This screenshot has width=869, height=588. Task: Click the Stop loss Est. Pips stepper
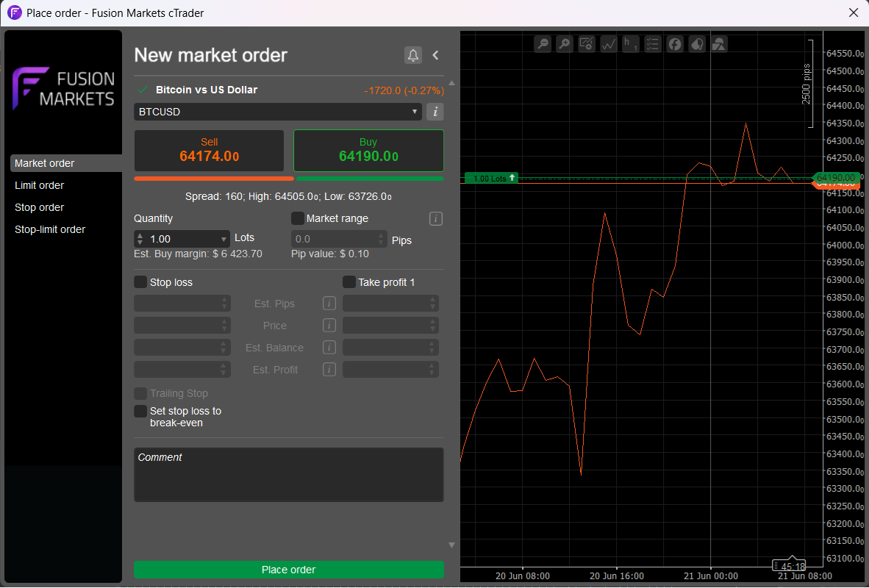pyautogui.click(x=224, y=303)
